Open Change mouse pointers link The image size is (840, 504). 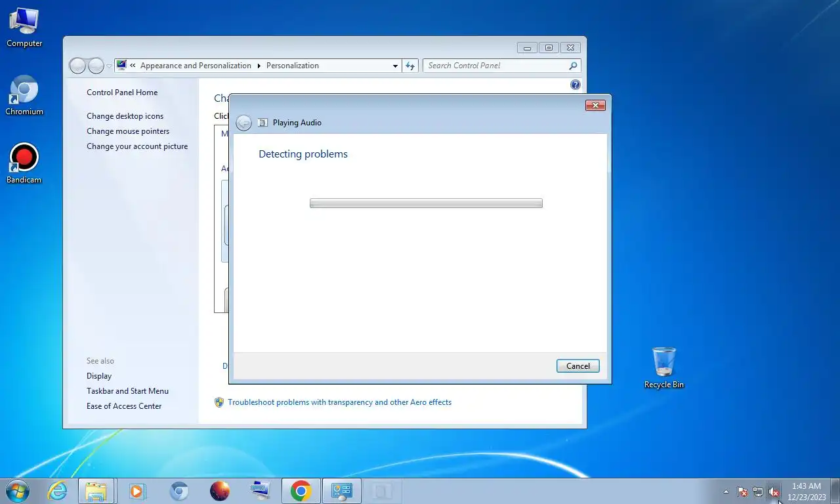(128, 131)
